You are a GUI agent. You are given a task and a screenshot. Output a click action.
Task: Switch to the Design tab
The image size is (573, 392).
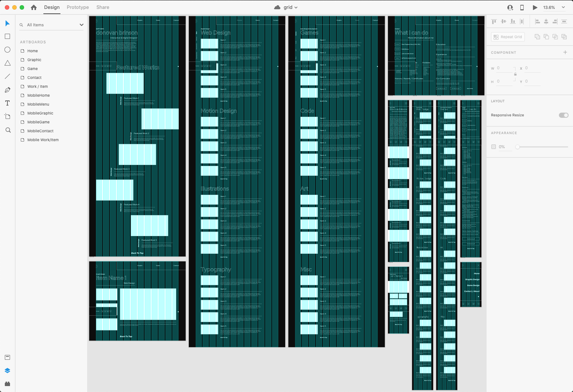[x=52, y=7]
